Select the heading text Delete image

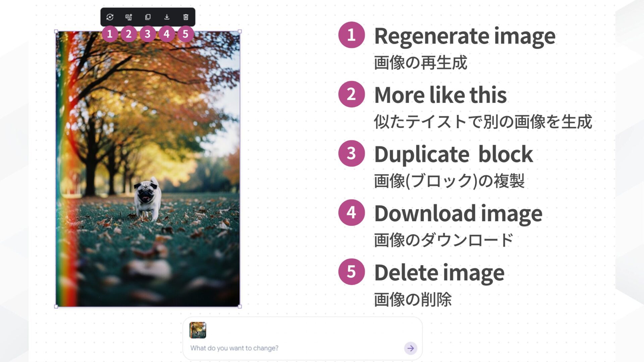439,273
